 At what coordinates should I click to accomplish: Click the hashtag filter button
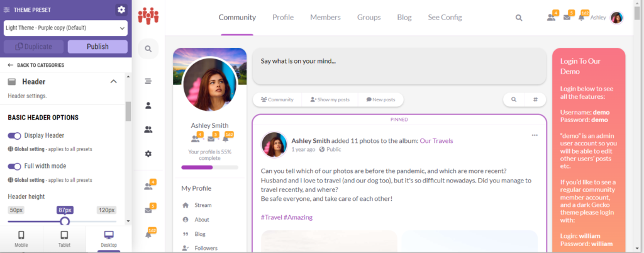coord(535,99)
